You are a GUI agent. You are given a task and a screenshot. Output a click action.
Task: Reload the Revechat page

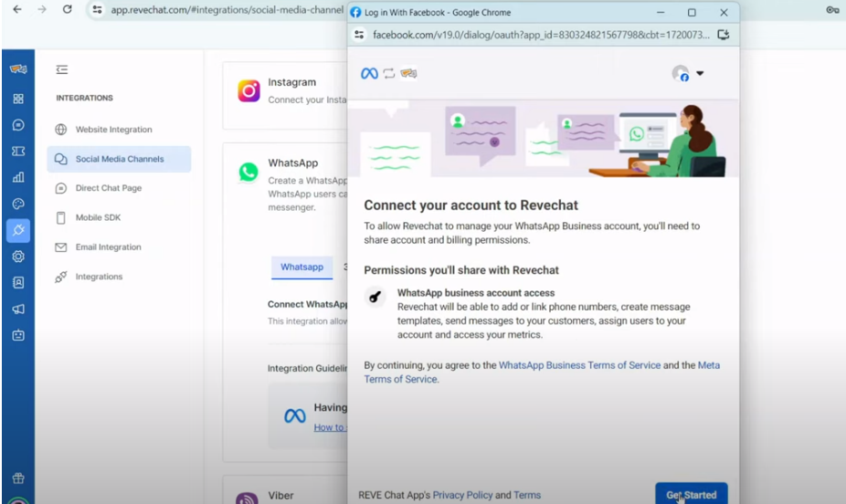[x=67, y=9]
